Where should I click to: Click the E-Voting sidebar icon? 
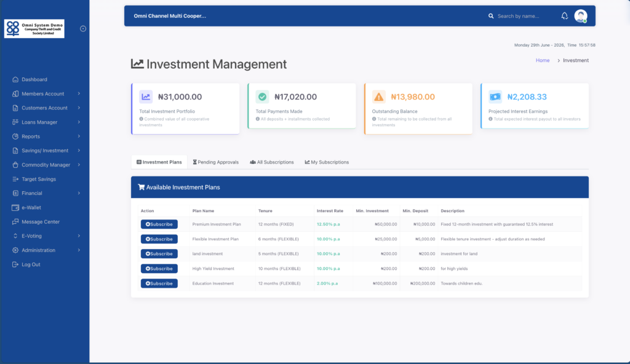click(15, 236)
